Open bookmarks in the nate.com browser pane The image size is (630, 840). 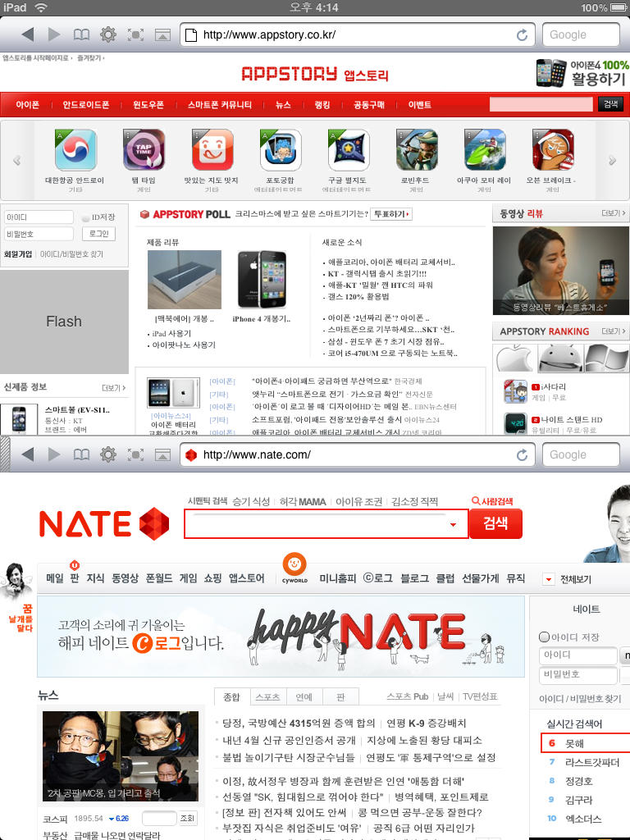[81, 454]
